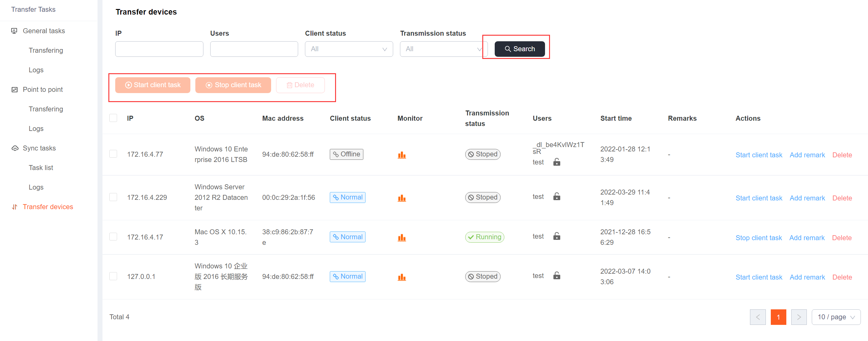Click the IP filter input field
This screenshot has width=868, height=341.
[x=159, y=49]
